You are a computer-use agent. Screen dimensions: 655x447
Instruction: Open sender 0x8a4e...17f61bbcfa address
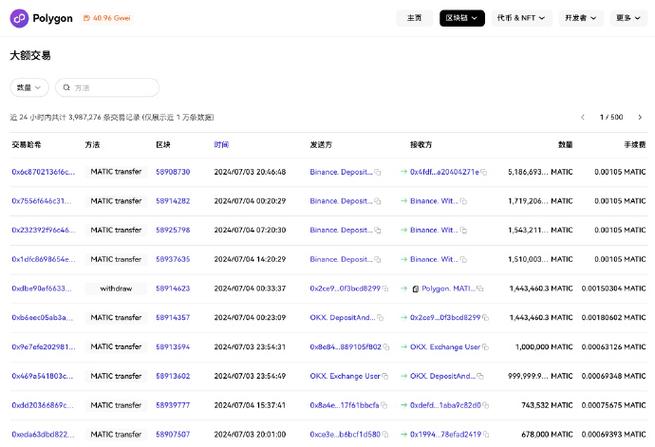345,405
